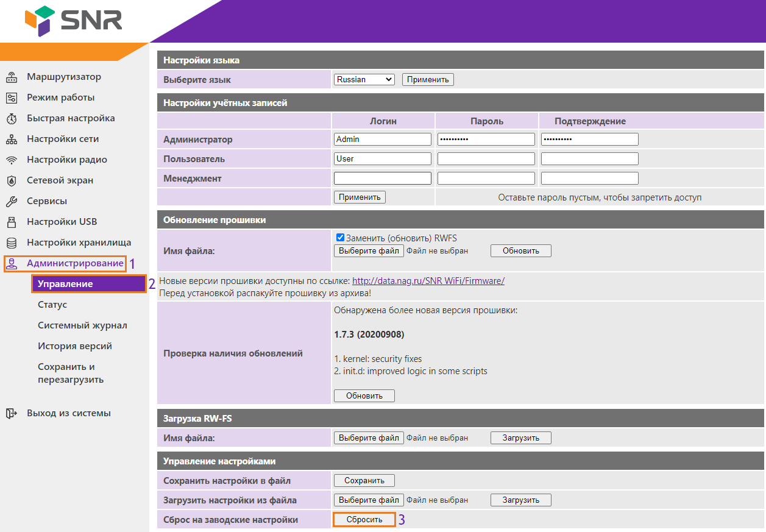
Task: Click the Администратор login input field
Action: [382, 140]
